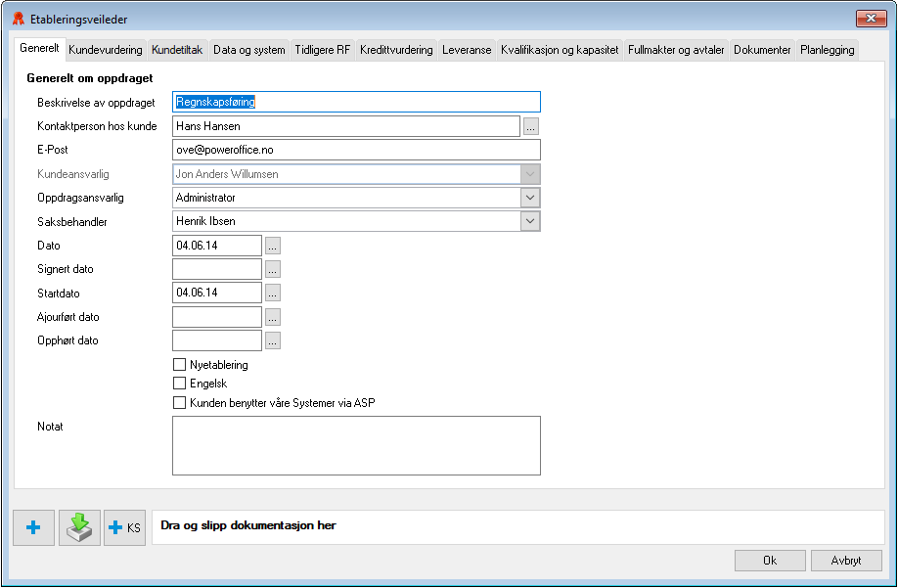
Task: Open date picker next to Startdato
Action: 273,293
